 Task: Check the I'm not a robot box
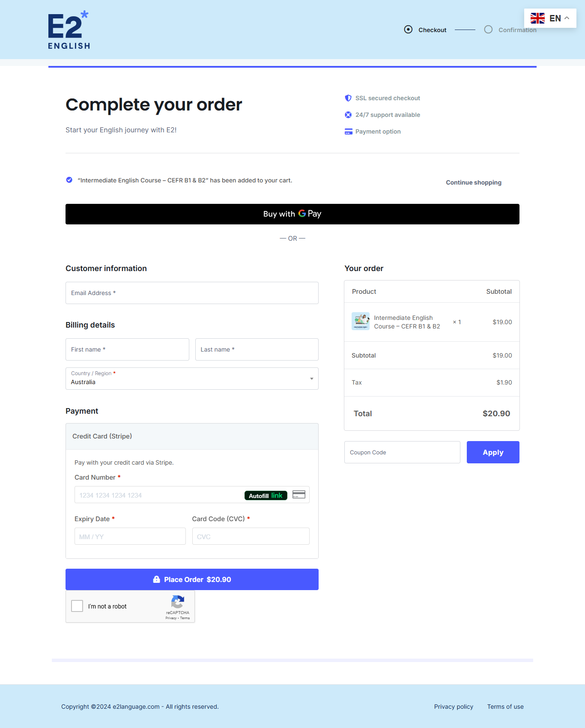77,606
